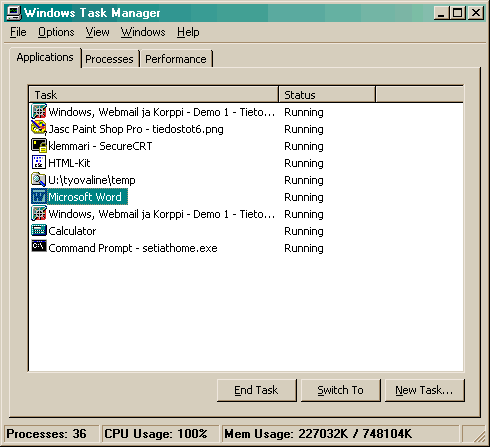Image resolution: width=490 pixels, height=447 pixels.
Task: Click the End Task button
Action: [256, 390]
